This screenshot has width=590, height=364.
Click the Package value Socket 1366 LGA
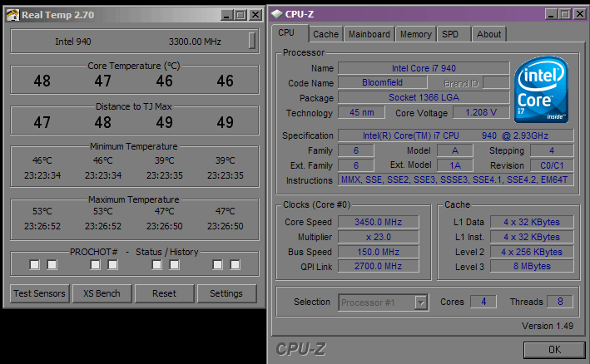pos(424,97)
